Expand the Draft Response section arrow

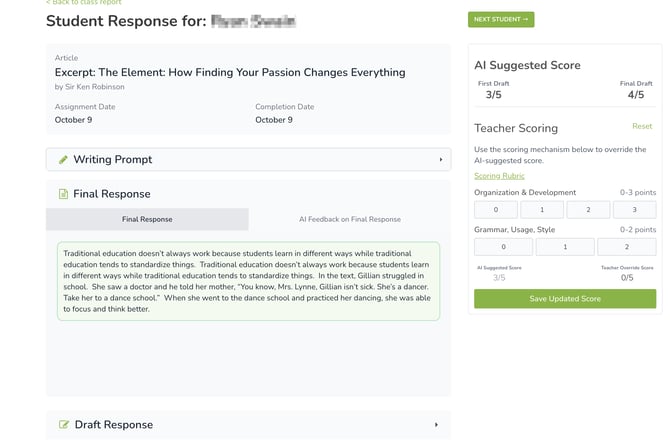click(436, 425)
